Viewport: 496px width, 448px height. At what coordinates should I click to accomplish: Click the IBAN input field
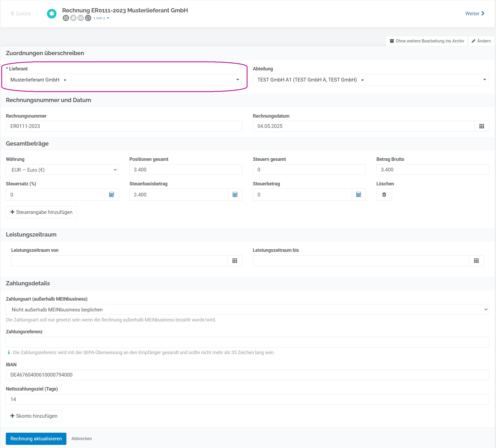[247, 375]
